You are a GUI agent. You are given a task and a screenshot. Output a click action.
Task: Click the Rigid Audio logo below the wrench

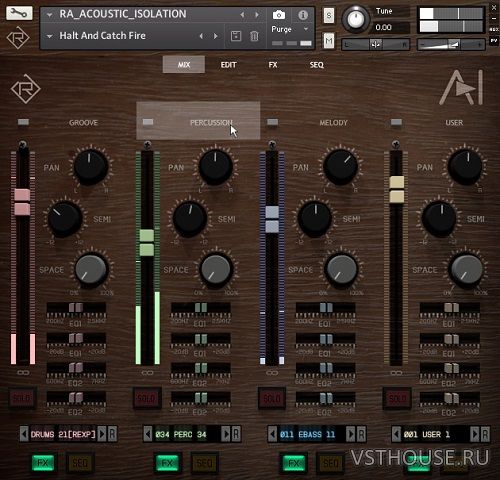[18, 38]
